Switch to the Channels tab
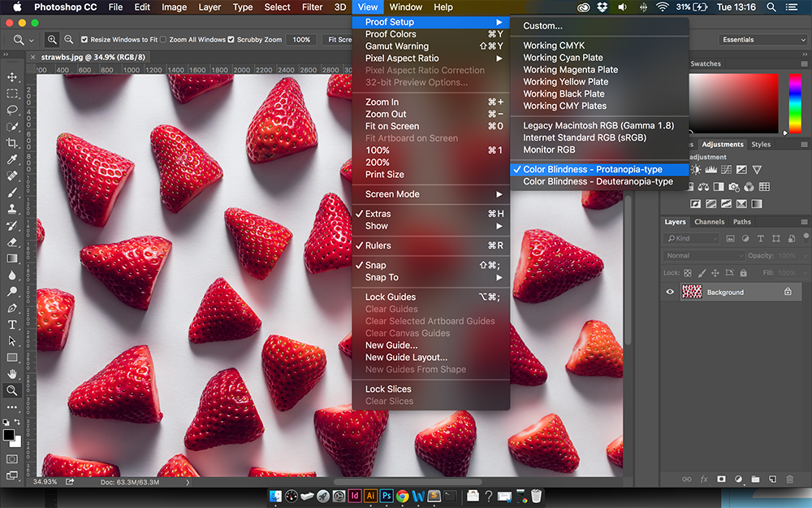This screenshot has width=812, height=508. (x=709, y=222)
